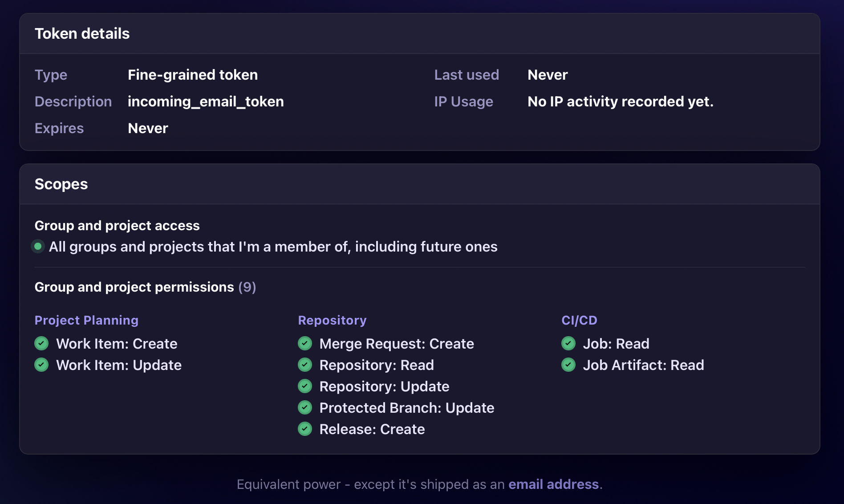844x504 pixels.
Task: Click the (9) permissions count
Action: (x=247, y=287)
